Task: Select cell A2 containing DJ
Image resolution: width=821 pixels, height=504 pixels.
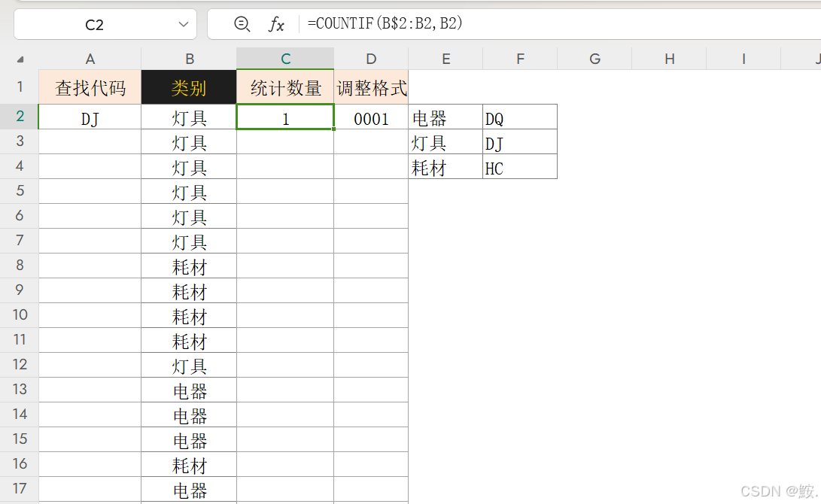Action: pyautogui.click(x=90, y=117)
